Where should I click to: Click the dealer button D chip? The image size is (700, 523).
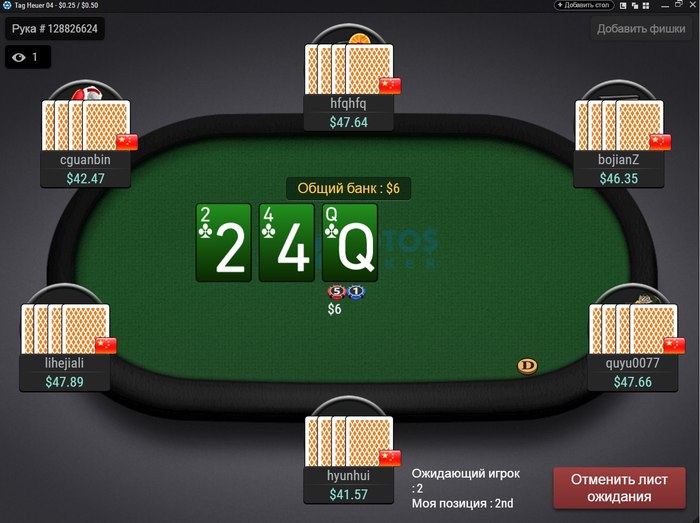coord(527,366)
